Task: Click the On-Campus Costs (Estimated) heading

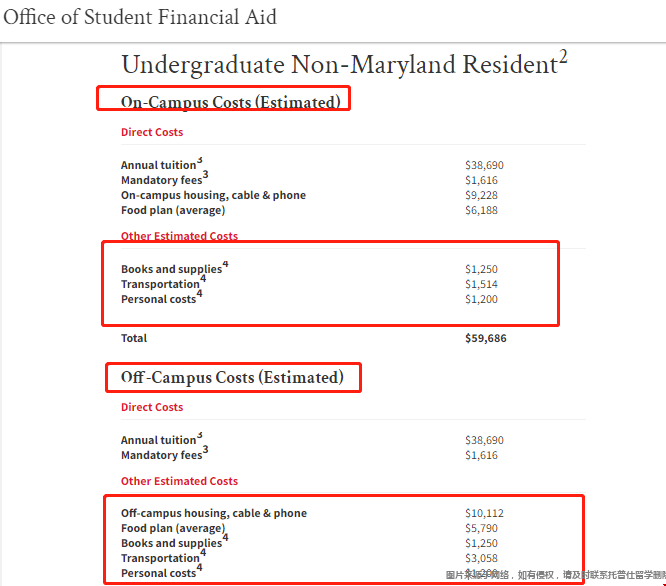Action: [231, 102]
